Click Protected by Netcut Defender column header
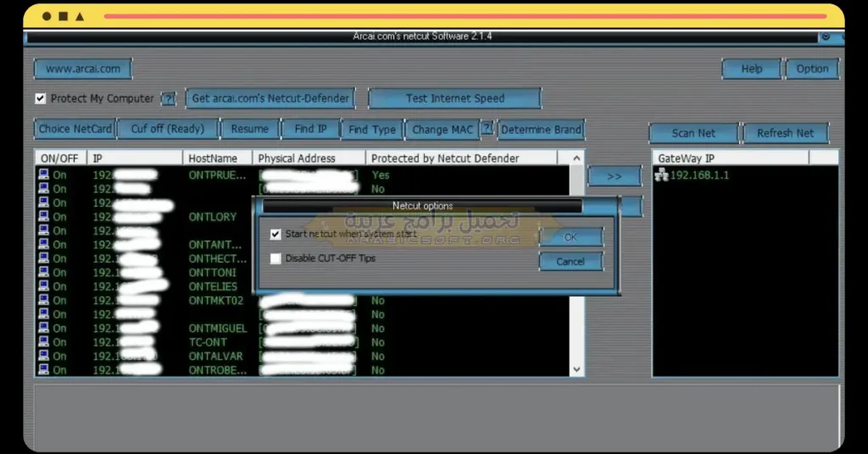 [x=461, y=158]
